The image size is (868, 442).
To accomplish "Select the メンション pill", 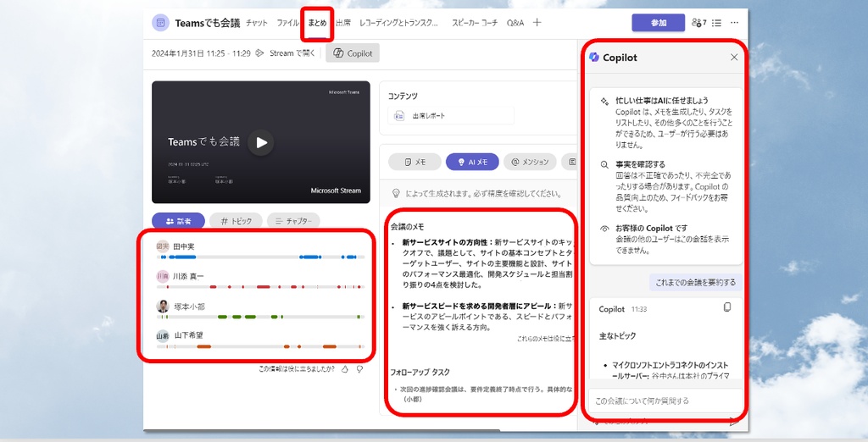I will (x=530, y=162).
